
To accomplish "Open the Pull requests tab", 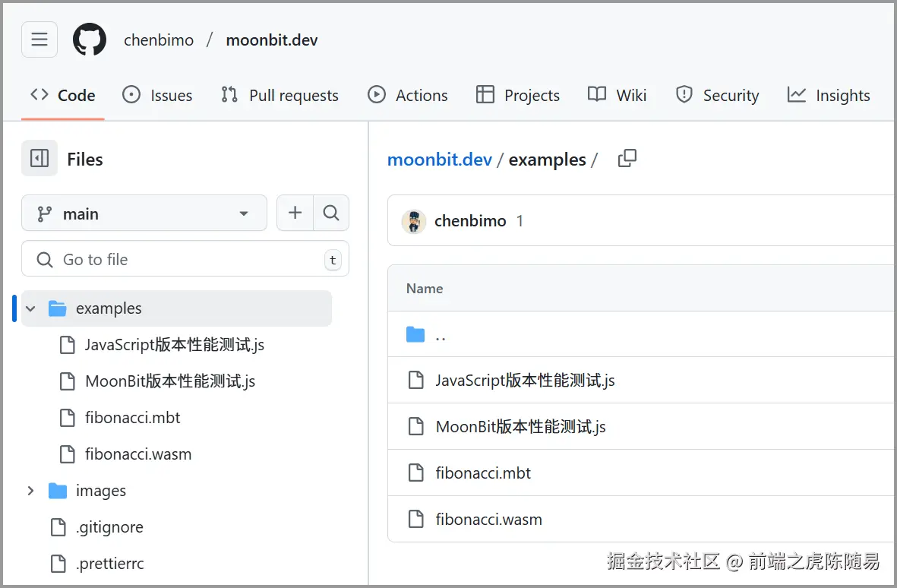I will [x=280, y=95].
